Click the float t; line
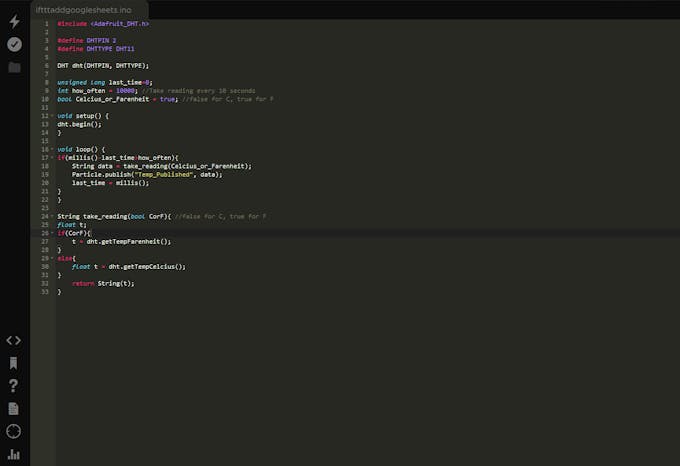The image size is (680, 466). coord(72,225)
